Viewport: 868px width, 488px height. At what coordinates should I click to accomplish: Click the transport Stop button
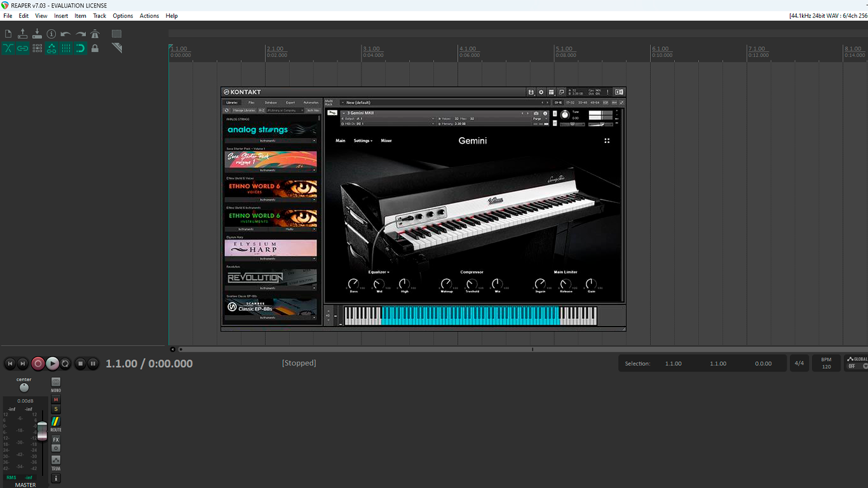coord(80,363)
